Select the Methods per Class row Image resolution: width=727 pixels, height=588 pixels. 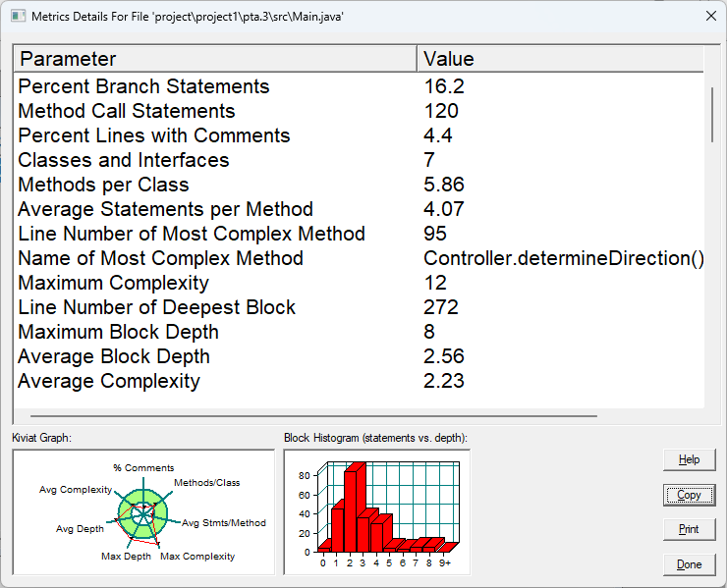[359, 185]
